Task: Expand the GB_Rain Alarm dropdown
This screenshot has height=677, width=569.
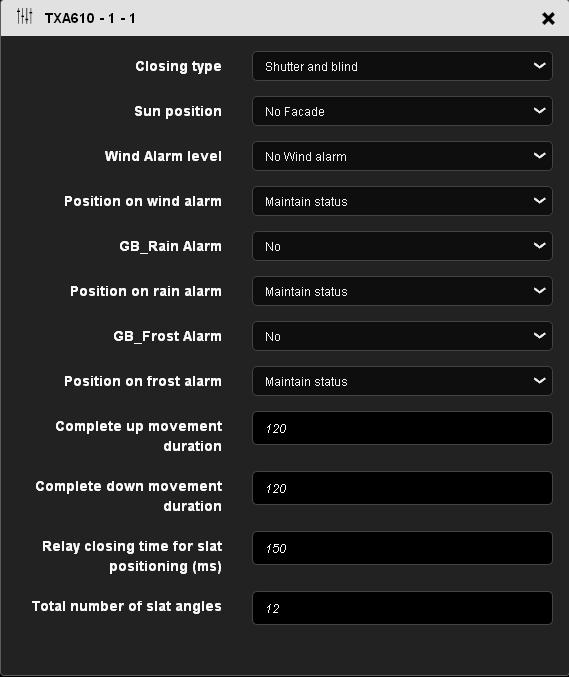Action: [x=402, y=246]
